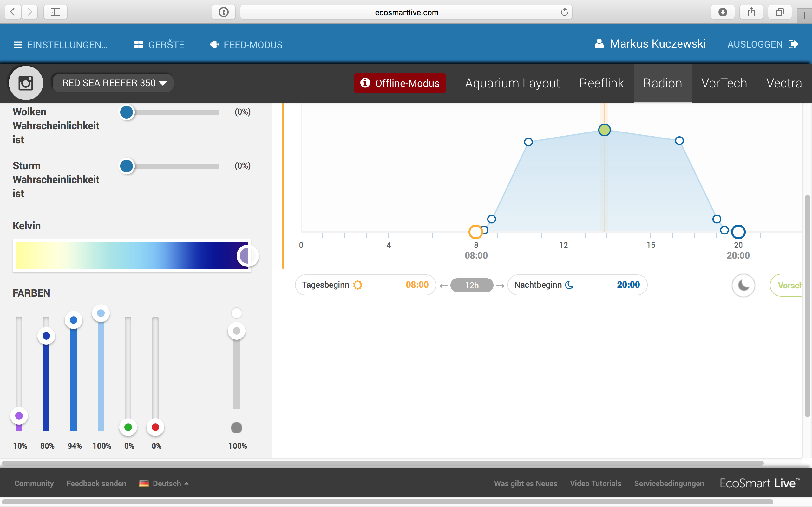This screenshot has width=812, height=507.
Task: Open Safari tab overview icon
Action: pyautogui.click(x=780, y=12)
